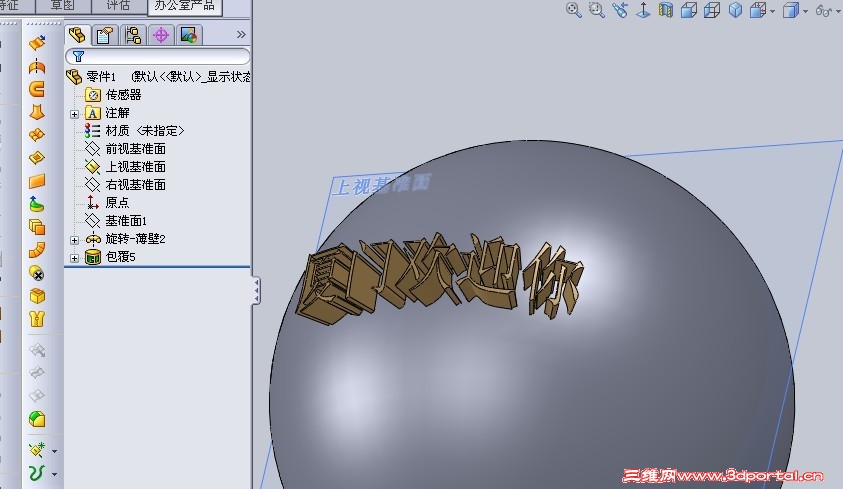The width and height of the screenshot is (843, 489).
Task: Select the Knit Surface tool
Action: [37, 319]
